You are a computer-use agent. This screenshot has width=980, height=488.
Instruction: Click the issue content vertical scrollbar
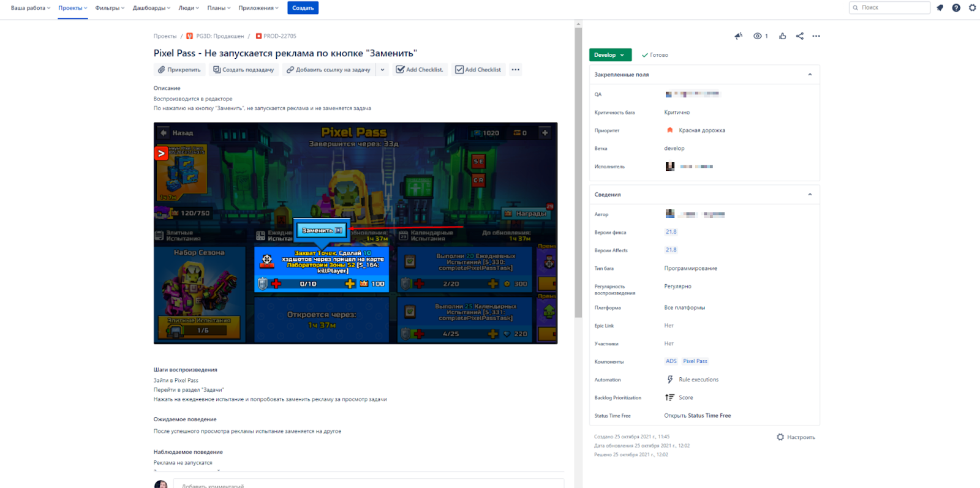click(x=578, y=171)
